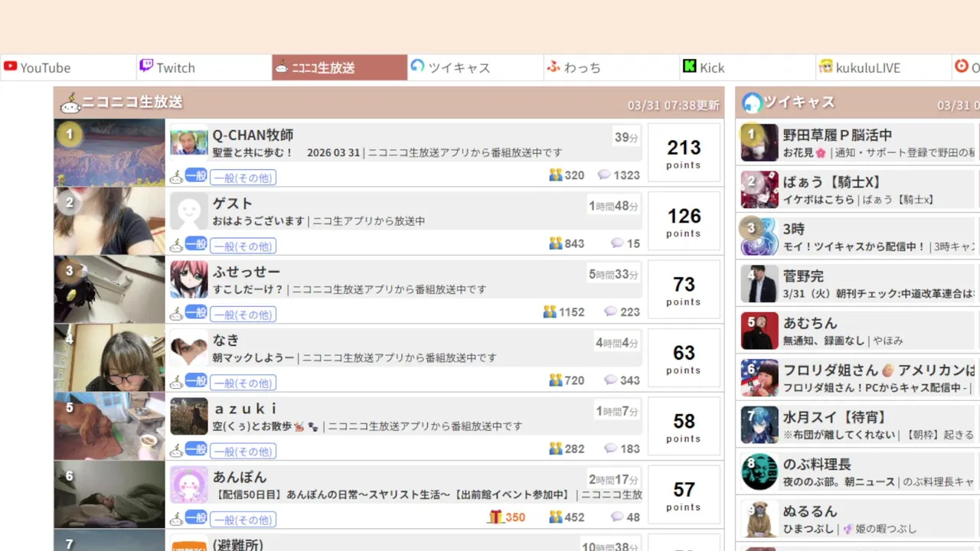The height and width of the screenshot is (551, 980).
Task: Click 一般(その他) tag on Q-CHAN牧師 row
Action: 243,178
